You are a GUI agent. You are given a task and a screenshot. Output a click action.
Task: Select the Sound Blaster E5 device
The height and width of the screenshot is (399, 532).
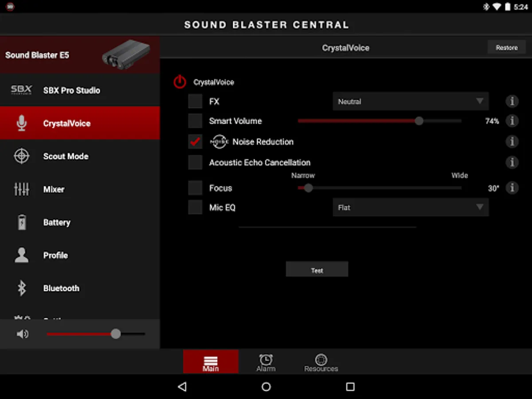pos(80,55)
